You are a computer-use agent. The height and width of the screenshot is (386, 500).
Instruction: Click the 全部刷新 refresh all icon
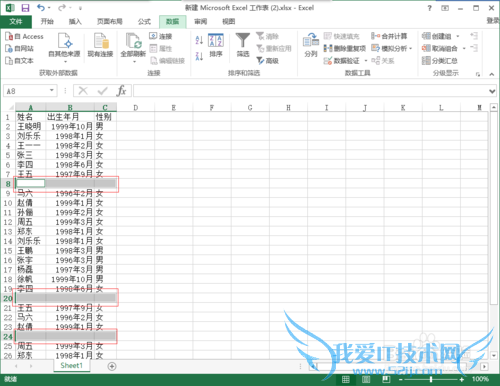pyautogui.click(x=133, y=41)
